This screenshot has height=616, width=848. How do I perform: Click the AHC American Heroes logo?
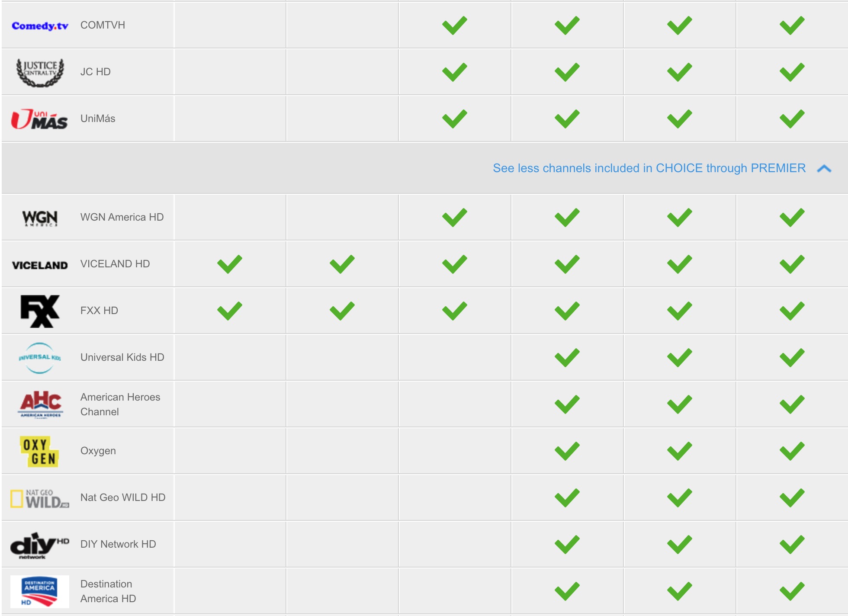(x=41, y=404)
